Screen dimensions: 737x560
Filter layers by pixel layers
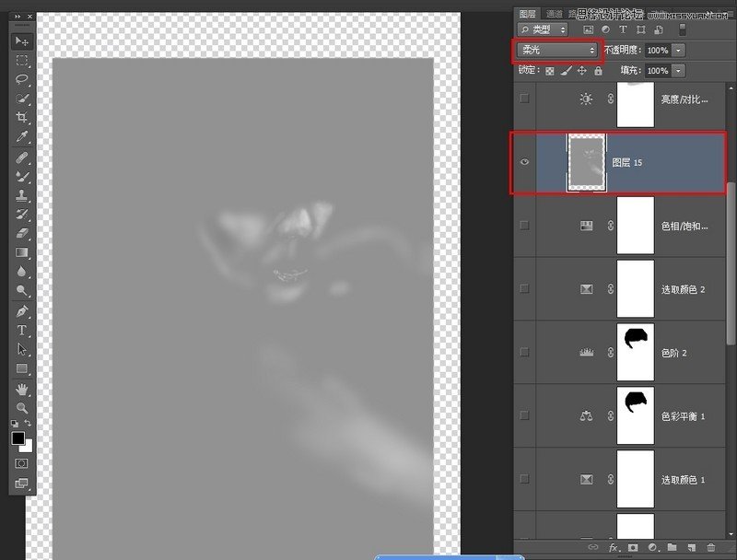(x=588, y=29)
